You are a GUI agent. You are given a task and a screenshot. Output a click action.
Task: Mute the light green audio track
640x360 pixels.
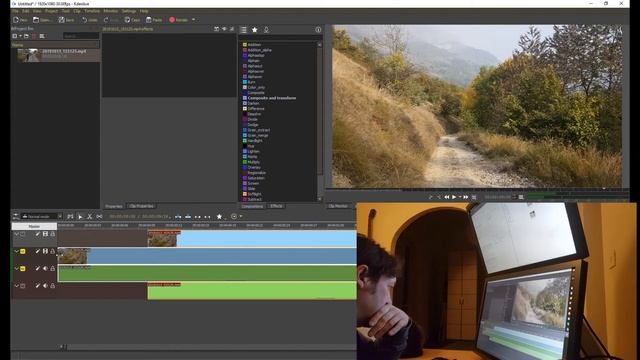tap(45, 286)
